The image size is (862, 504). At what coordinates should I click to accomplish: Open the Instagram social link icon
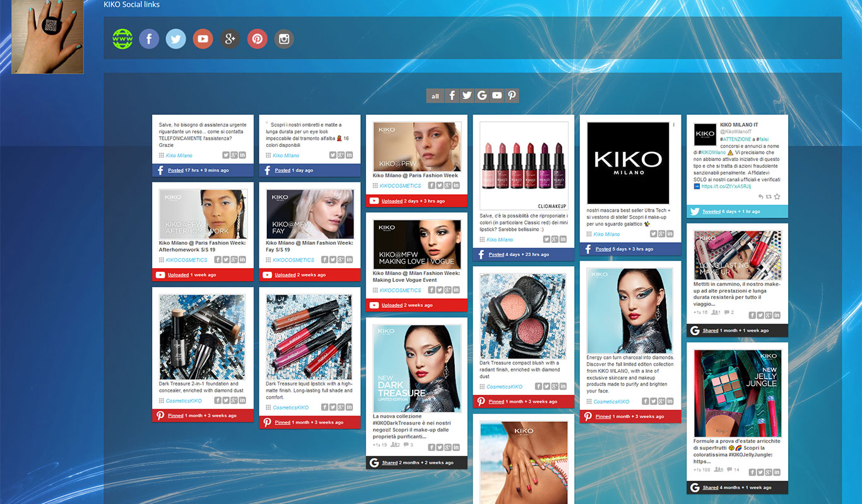click(x=284, y=39)
